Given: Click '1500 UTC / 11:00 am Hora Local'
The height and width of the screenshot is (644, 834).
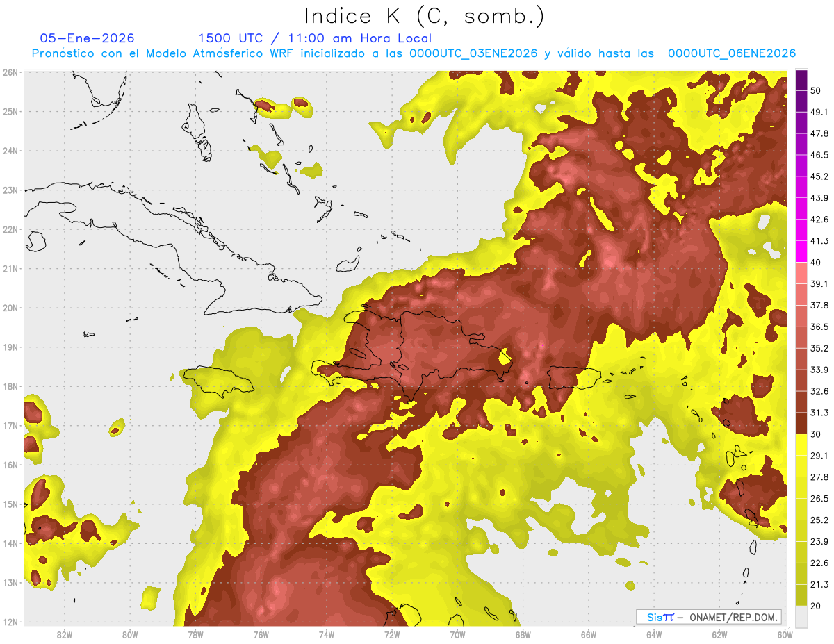Looking at the screenshot, I should [x=315, y=38].
